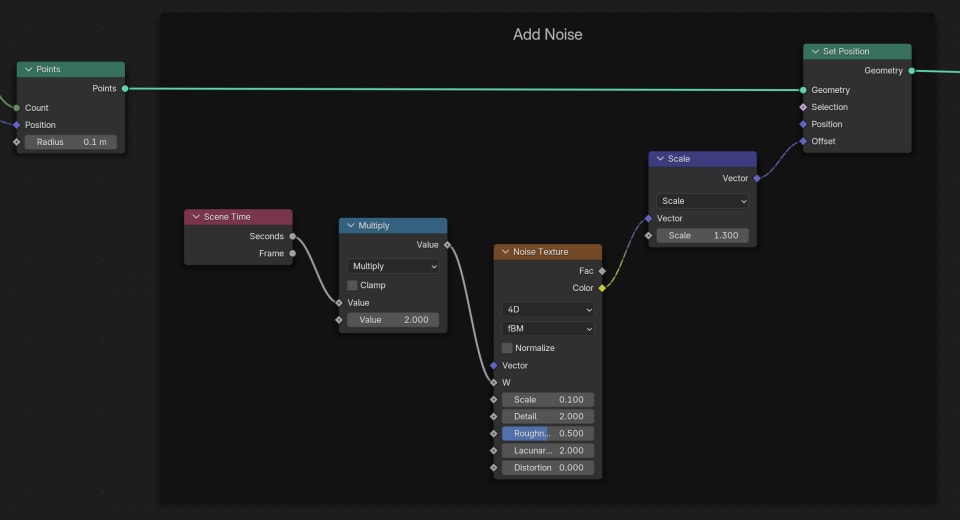Click the Distortion input socket

(x=494, y=467)
